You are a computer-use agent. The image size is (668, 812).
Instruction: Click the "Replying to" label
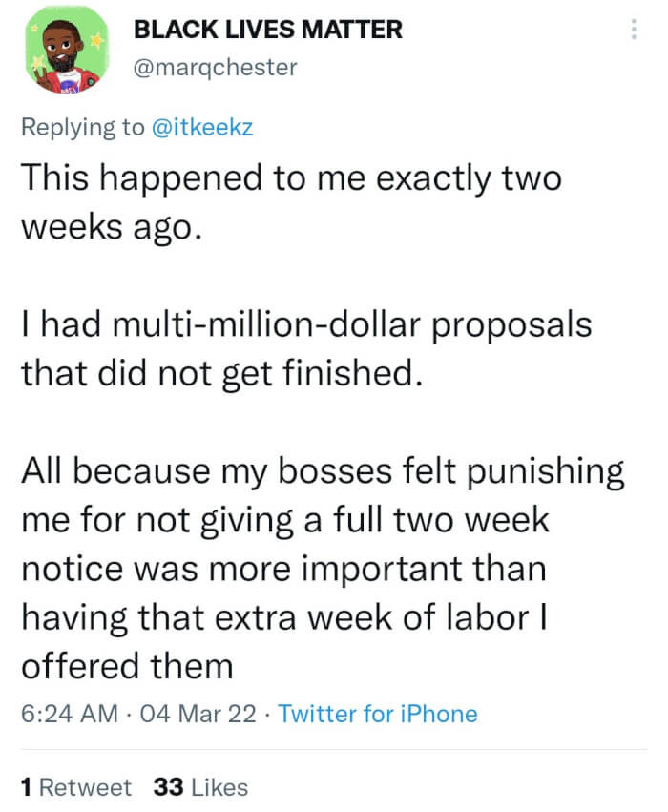pos(82,127)
